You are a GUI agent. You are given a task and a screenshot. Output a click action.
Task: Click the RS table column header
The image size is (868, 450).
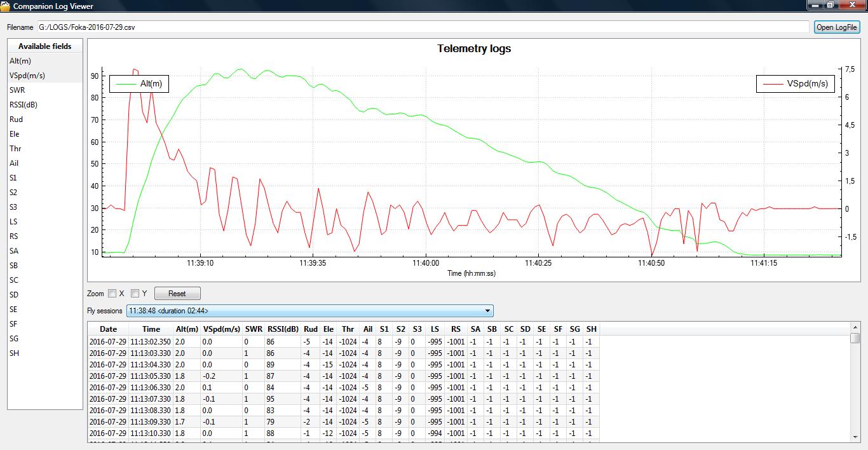[456, 329]
